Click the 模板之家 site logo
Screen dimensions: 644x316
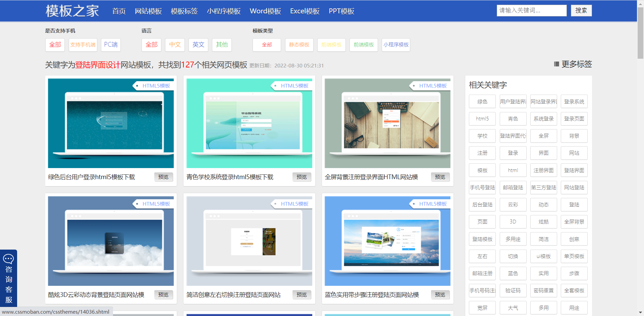coord(72,11)
